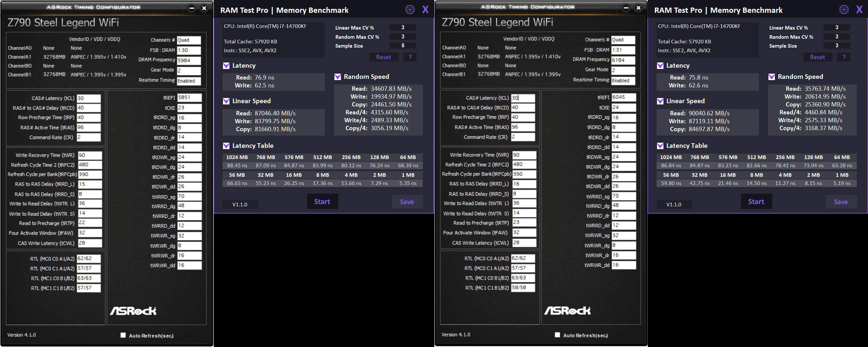
Task: Select RAS to RAS Delay (tRRD_L) field showing 15
Action: [90, 184]
